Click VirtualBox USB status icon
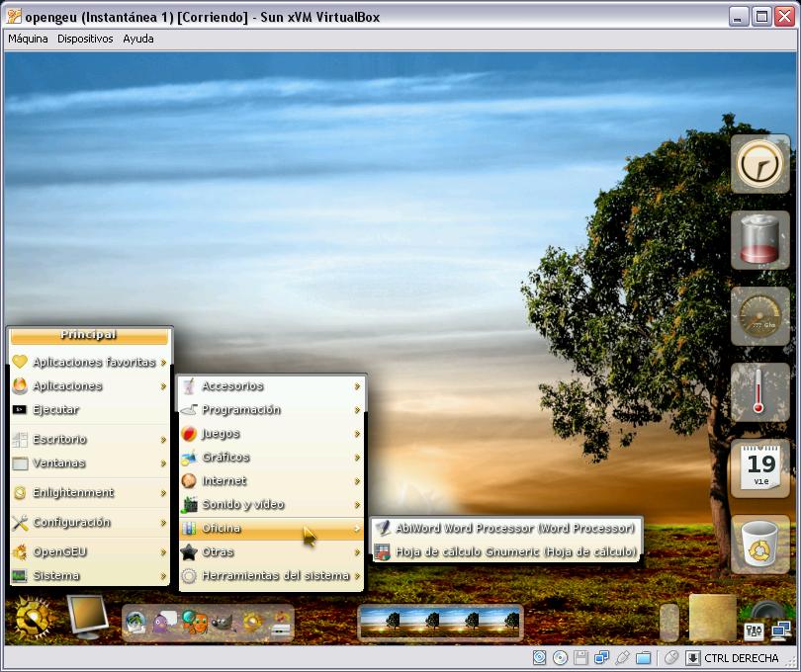Image resolution: width=801 pixels, height=672 pixels. (622, 658)
